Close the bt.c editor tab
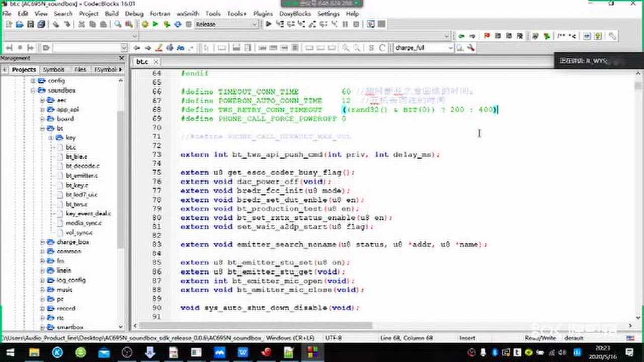The image size is (644, 362). 156,62
